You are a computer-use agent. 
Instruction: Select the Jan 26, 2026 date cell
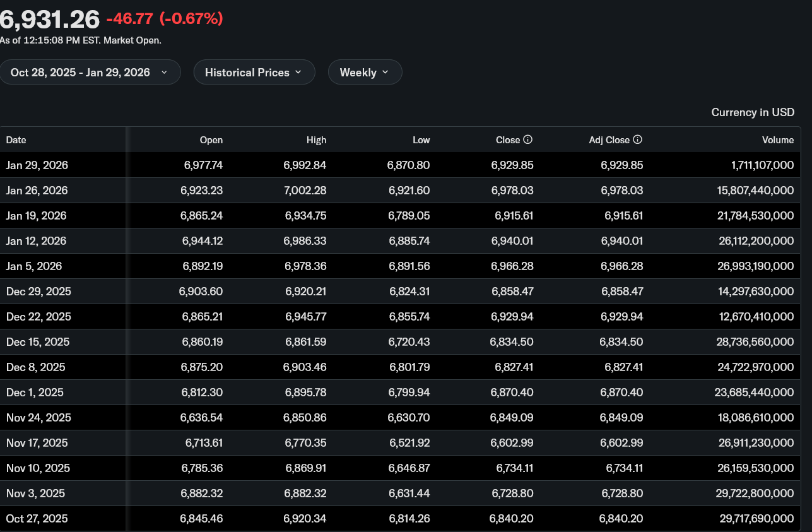pos(37,191)
